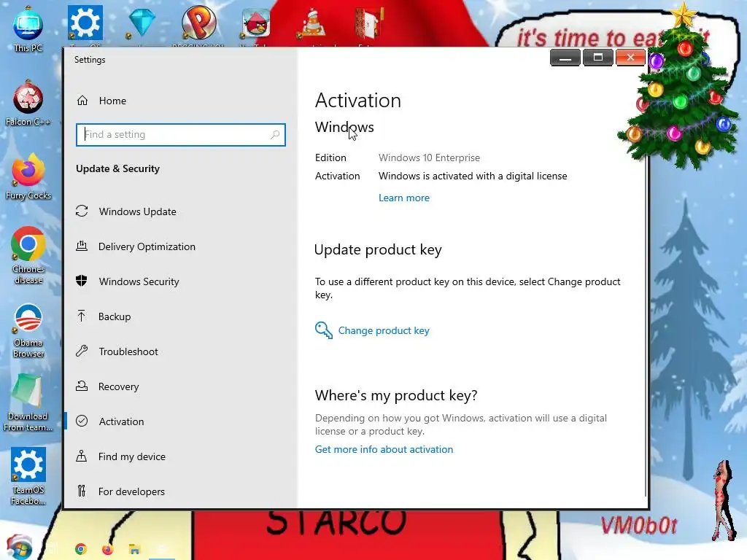The width and height of the screenshot is (747, 560).
Task: Open For developers settings
Action: [131, 491]
